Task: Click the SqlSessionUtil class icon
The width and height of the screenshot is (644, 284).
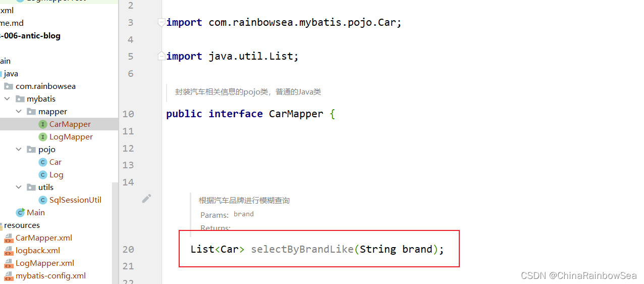Action: 43,200
